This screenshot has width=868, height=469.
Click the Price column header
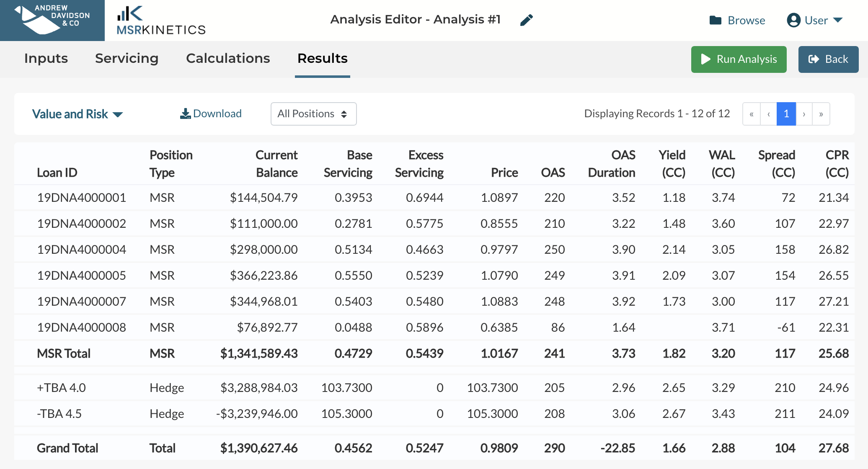pyautogui.click(x=504, y=173)
